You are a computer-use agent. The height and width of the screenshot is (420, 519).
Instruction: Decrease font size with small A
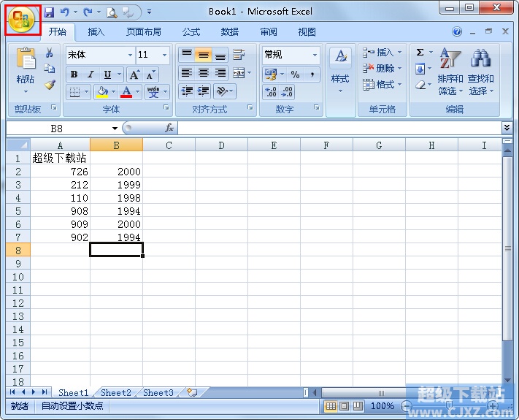coord(150,75)
